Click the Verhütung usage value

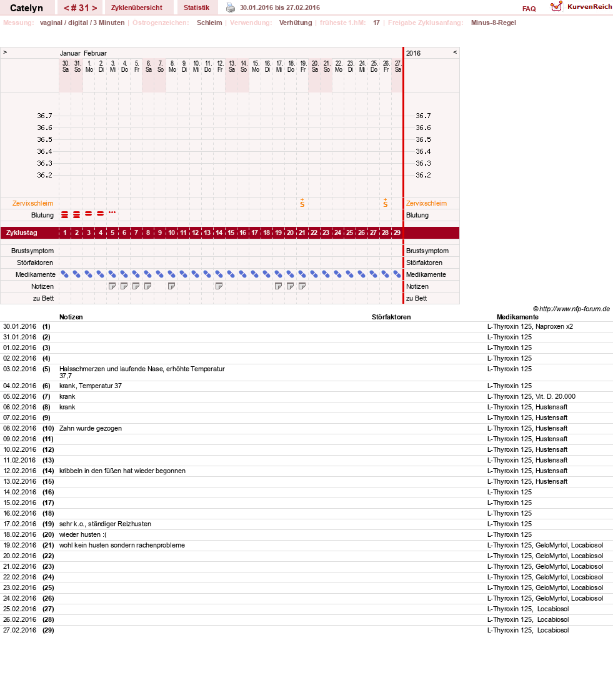296,22
